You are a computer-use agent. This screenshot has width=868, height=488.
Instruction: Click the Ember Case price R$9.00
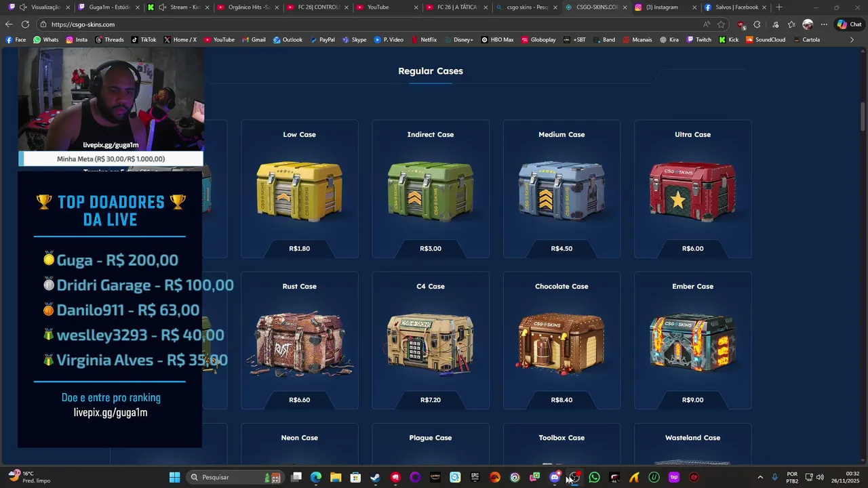click(x=692, y=400)
